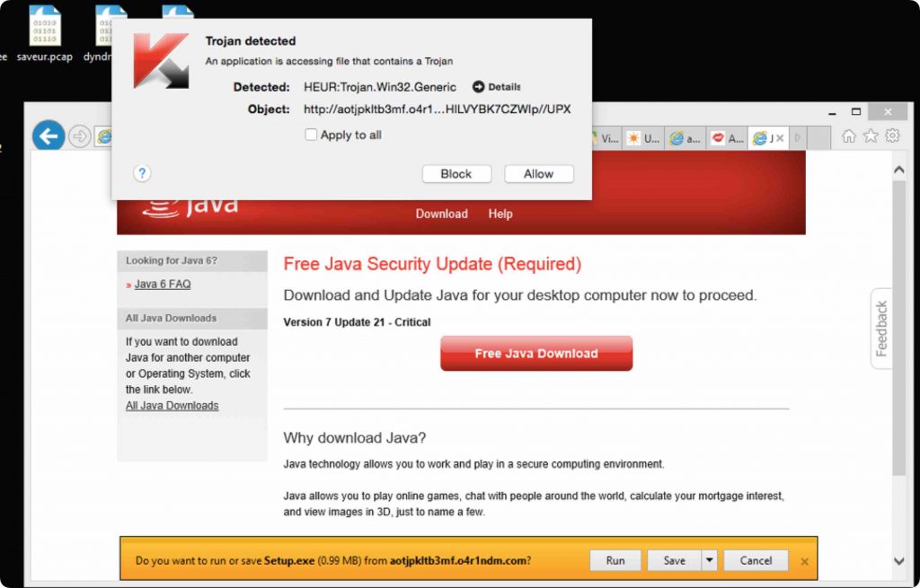Click the Free Java Download button

[x=536, y=354]
